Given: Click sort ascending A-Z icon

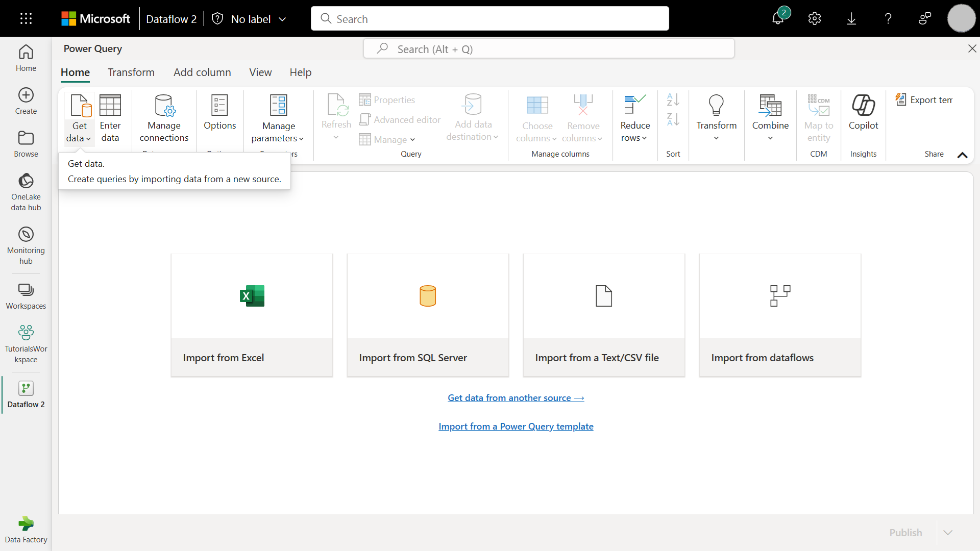Looking at the screenshot, I should (x=673, y=99).
